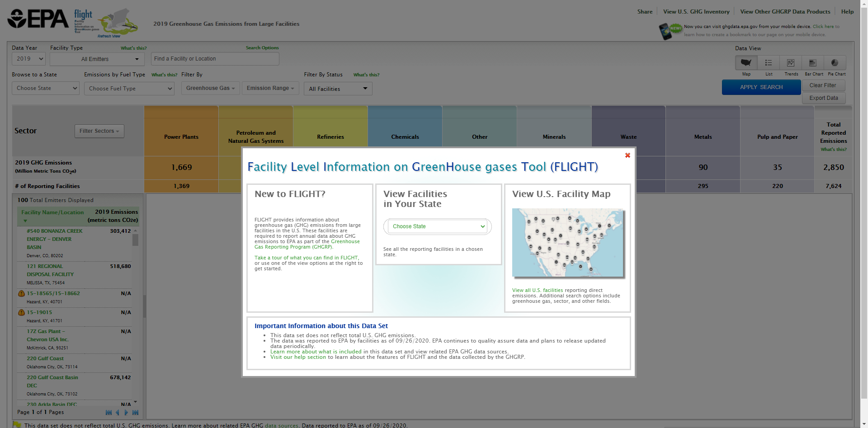868x428 pixels.
Task: Open #540 BONANZA CREEK ENERGY facility
Action: pyautogui.click(x=55, y=240)
